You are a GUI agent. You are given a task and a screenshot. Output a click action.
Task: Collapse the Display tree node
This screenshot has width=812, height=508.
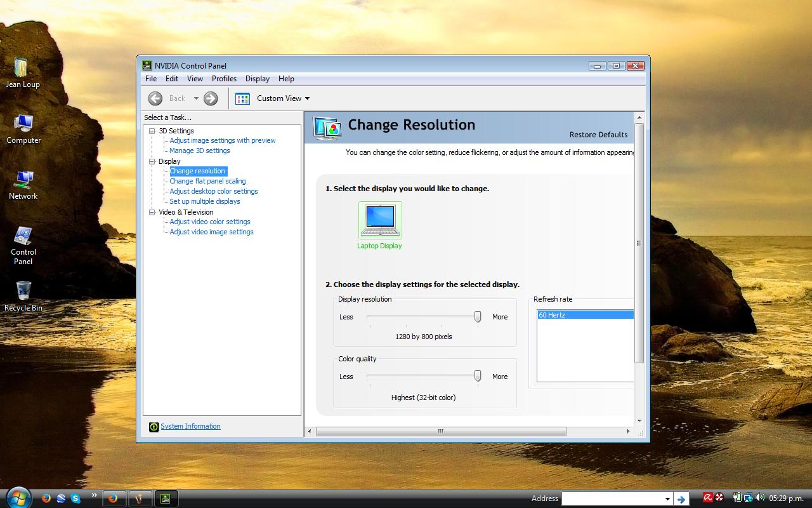pos(152,161)
